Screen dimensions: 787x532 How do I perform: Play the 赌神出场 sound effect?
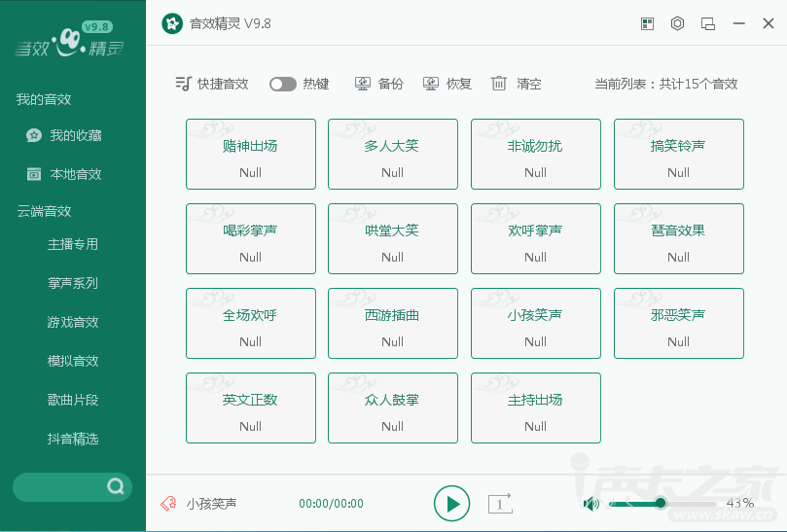pyautogui.click(x=251, y=154)
